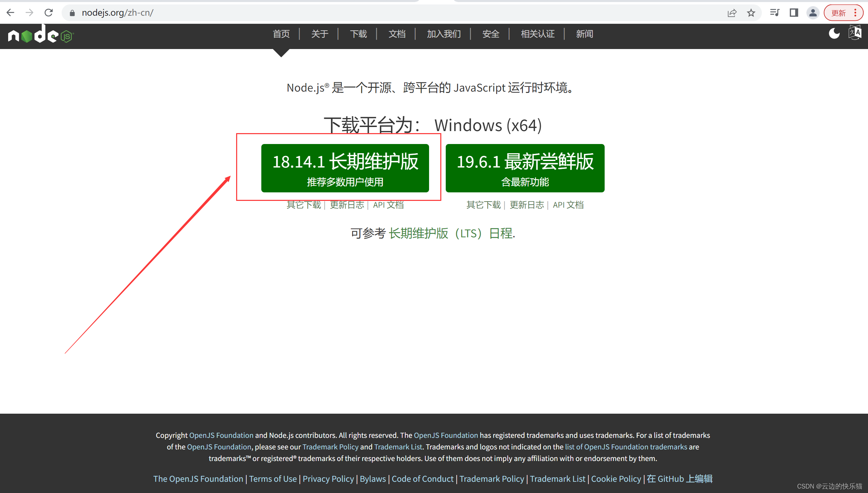Image resolution: width=868 pixels, height=493 pixels.
Task: Open the 加入我们 navigation item
Action: coord(444,34)
